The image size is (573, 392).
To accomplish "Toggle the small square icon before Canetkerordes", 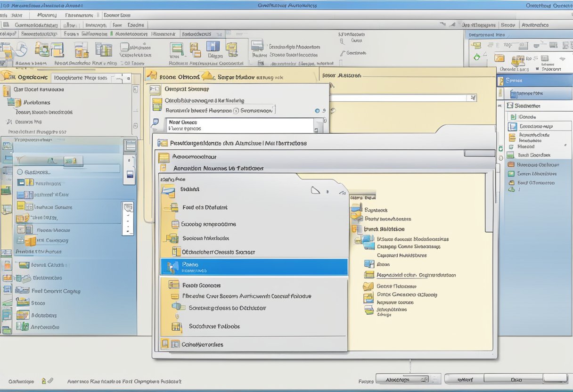I will [175, 344].
